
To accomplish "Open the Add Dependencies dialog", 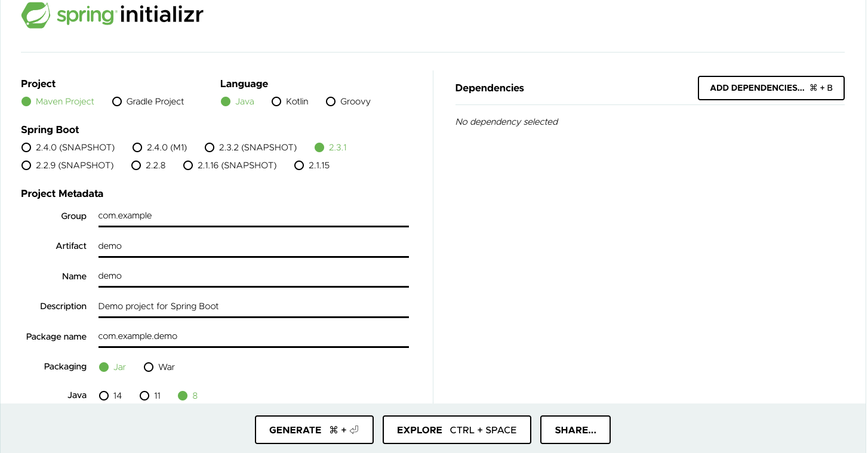I will click(x=771, y=88).
